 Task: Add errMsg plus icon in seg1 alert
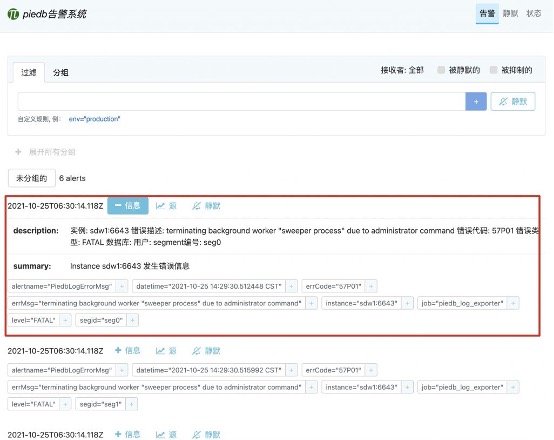point(311,387)
